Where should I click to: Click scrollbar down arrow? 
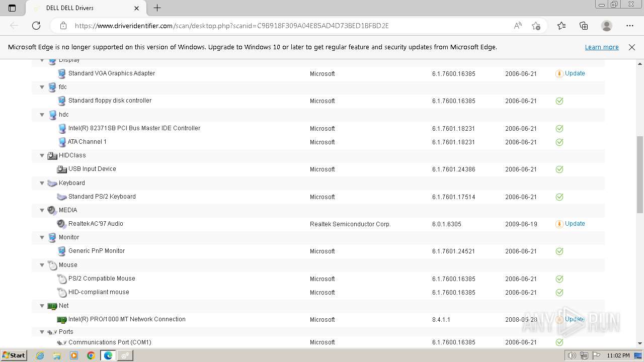click(x=640, y=343)
